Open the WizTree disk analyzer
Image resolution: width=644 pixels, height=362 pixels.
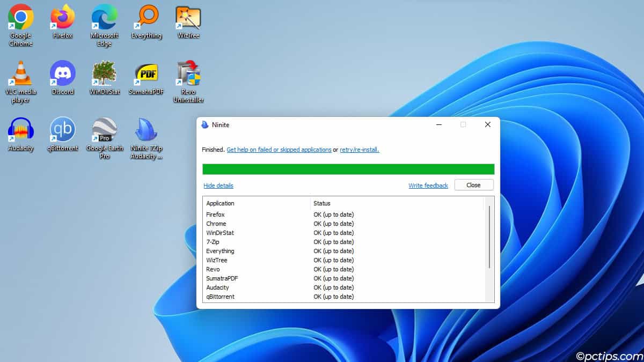point(188,17)
